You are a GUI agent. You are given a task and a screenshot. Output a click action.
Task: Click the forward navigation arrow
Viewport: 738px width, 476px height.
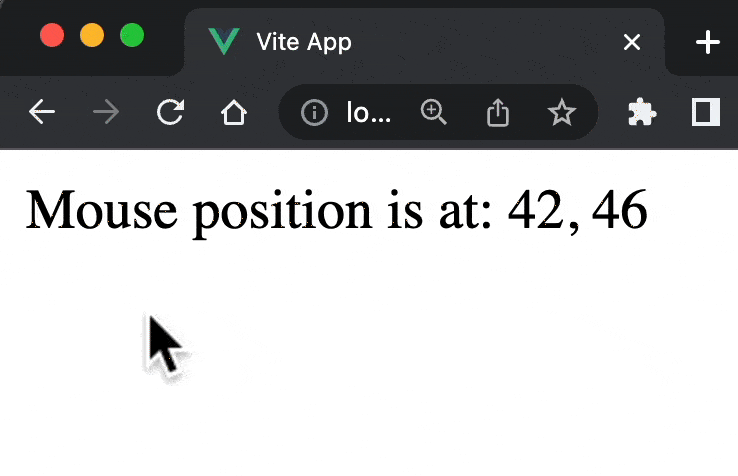point(105,113)
